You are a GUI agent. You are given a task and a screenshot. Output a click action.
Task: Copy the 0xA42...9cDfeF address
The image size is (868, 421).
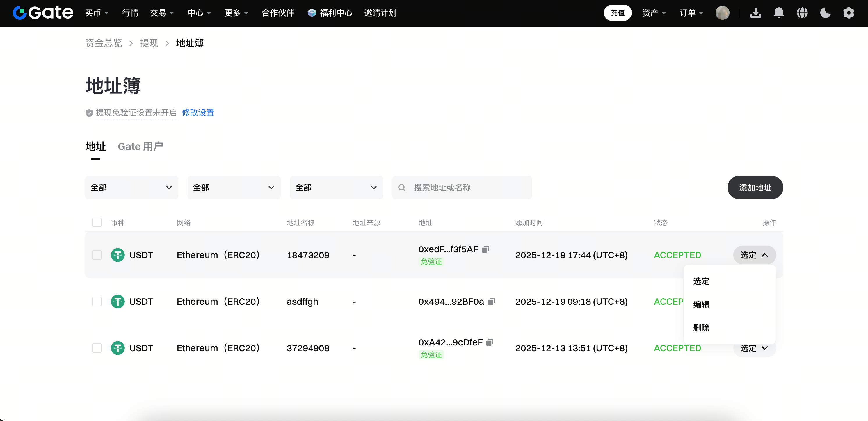click(x=490, y=342)
